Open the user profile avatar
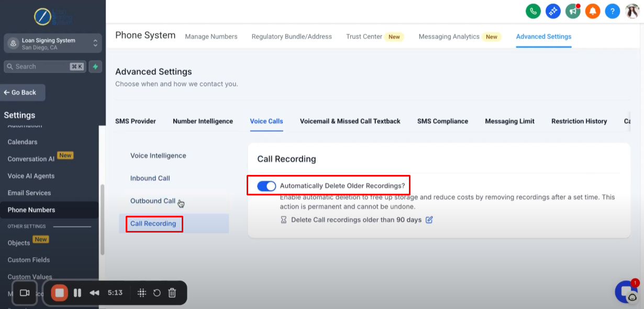The height and width of the screenshot is (309, 644). [x=632, y=11]
